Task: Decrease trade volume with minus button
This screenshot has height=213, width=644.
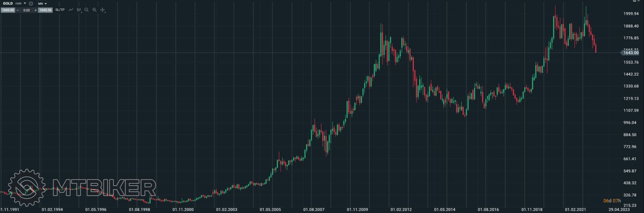Action: click(18, 10)
